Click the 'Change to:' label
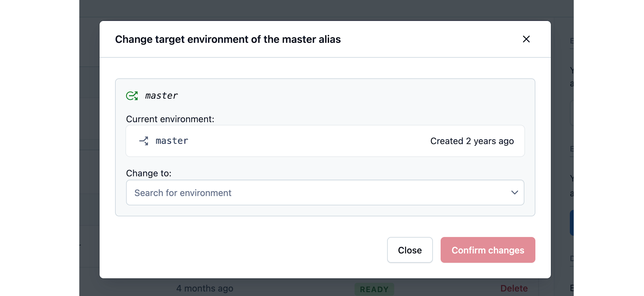The image size is (644, 296). 149,173
